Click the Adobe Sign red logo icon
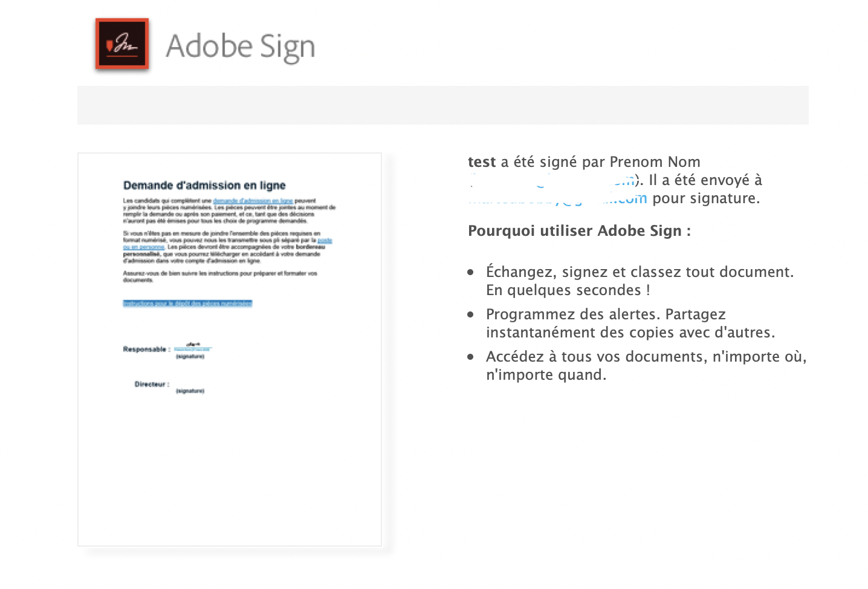 pyautogui.click(x=121, y=44)
